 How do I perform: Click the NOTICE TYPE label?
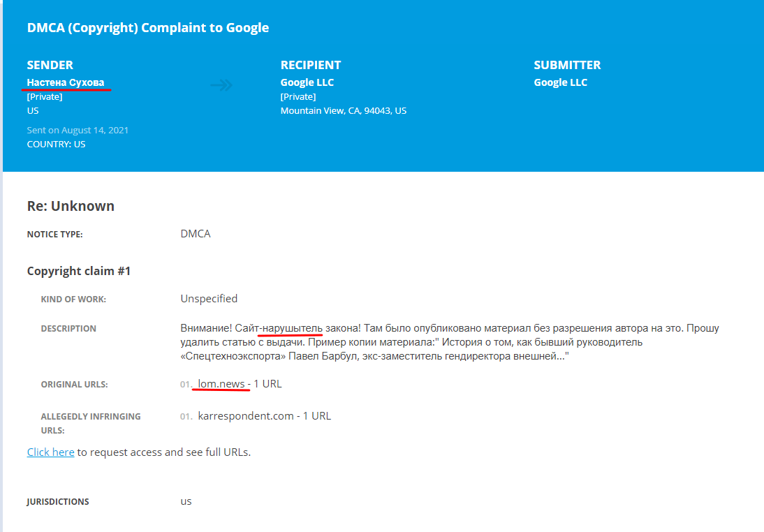(55, 235)
